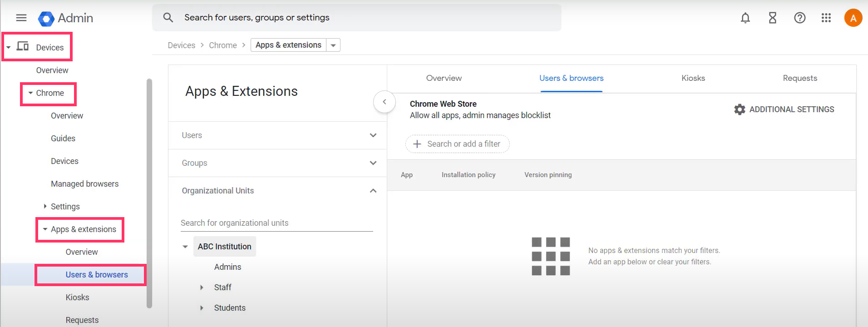Image resolution: width=868 pixels, height=327 pixels.
Task: Click the Chrome Web Store heading
Action: [x=443, y=104]
